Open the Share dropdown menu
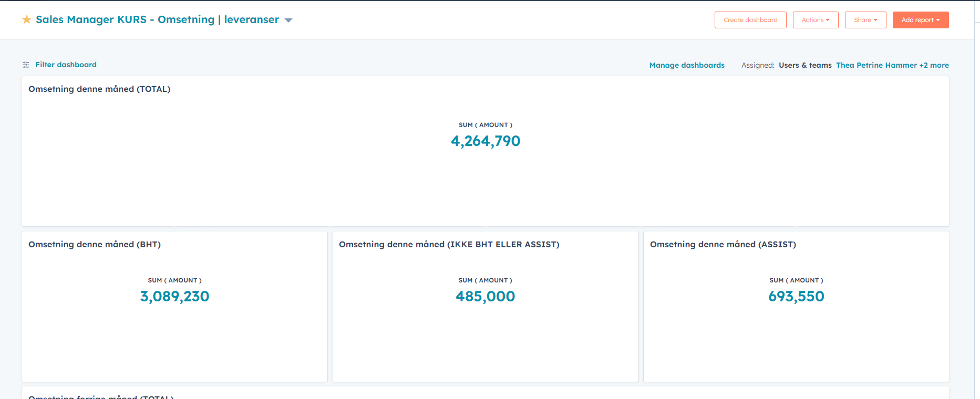Viewport: 980px width, 399px height. 865,20
